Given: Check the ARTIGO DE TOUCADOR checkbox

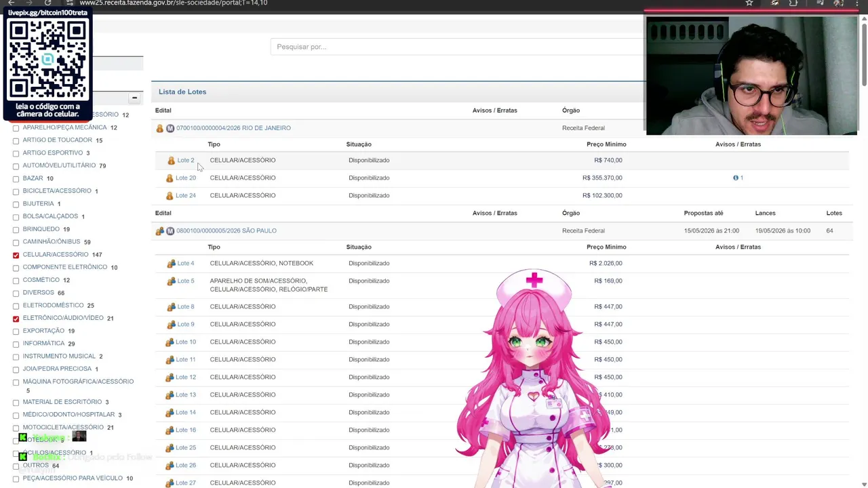Looking at the screenshot, I should tap(16, 141).
